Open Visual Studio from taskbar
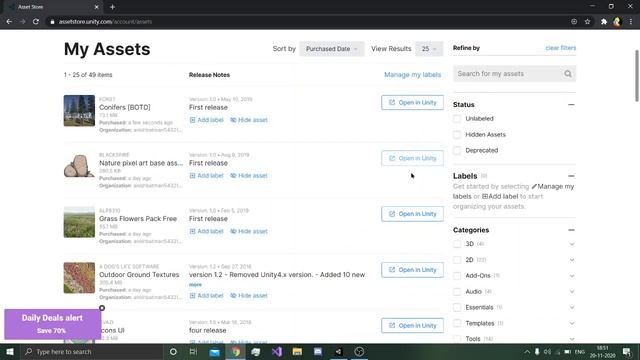This screenshot has width=640, height=360. click(x=277, y=351)
